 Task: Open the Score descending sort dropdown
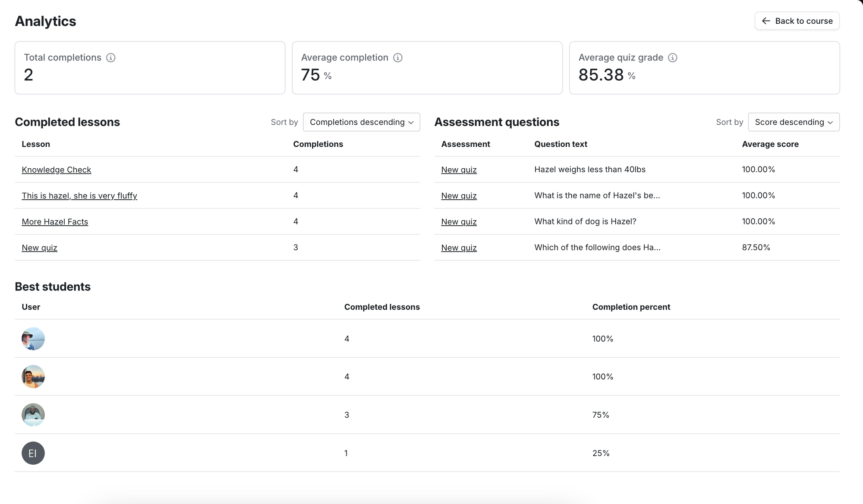pos(793,122)
